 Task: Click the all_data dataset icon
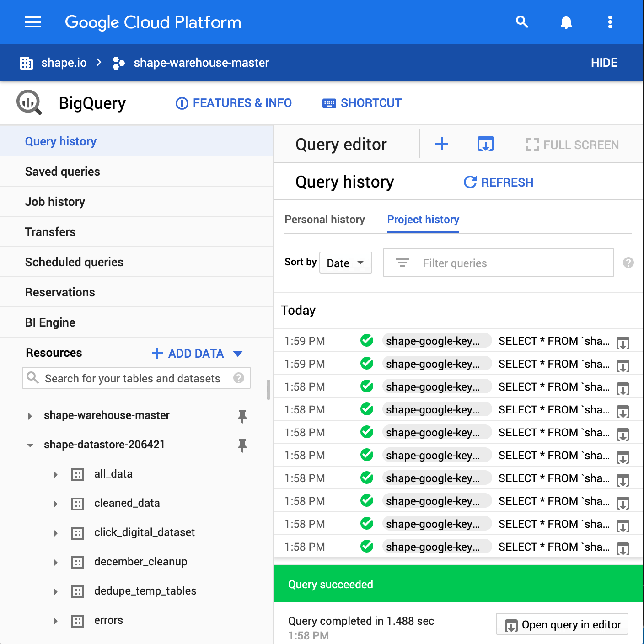click(78, 474)
